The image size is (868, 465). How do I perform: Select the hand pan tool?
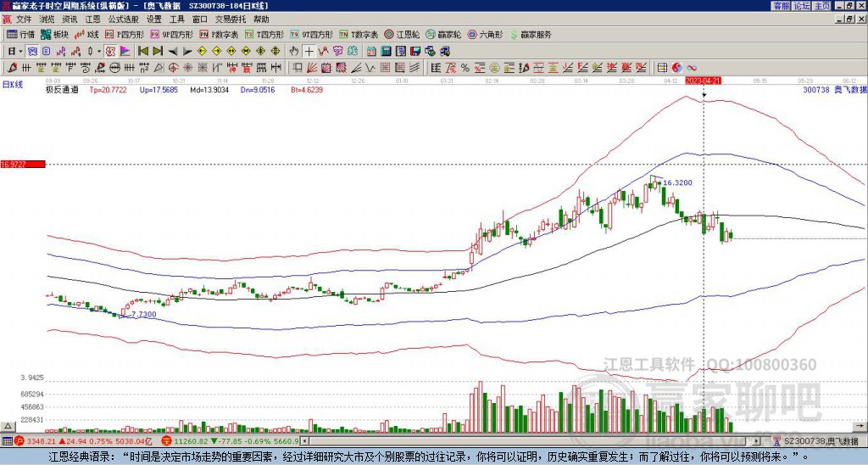(293, 51)
